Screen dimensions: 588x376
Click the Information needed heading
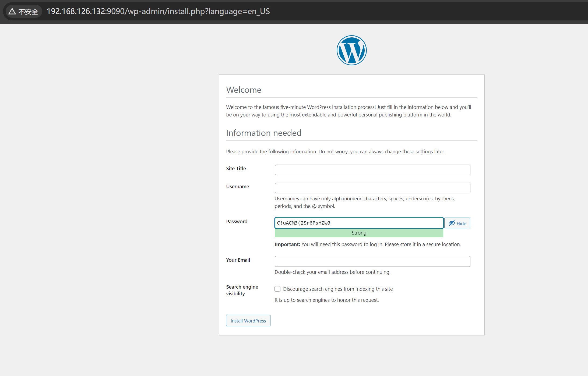coord(263,133)
